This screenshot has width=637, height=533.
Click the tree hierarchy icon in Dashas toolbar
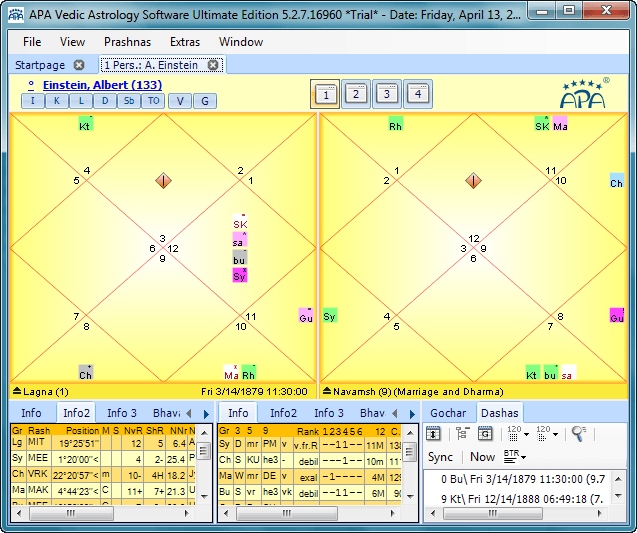[462, 433]
